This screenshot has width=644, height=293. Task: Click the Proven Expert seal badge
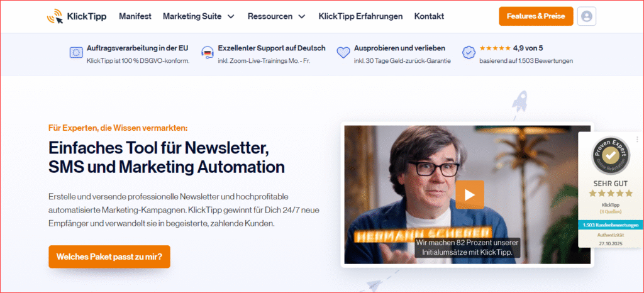611,155
